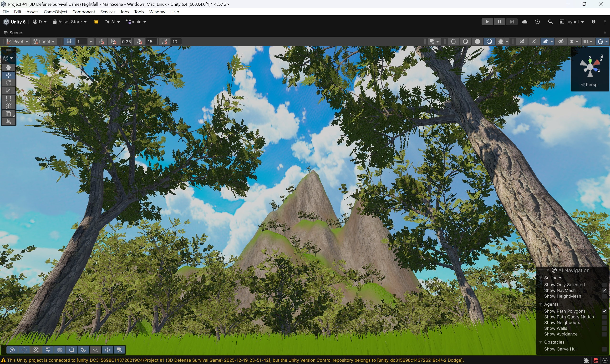Open the Asset Store button
610x364 pixels.
pyautogui.click(x=70, y=22)
